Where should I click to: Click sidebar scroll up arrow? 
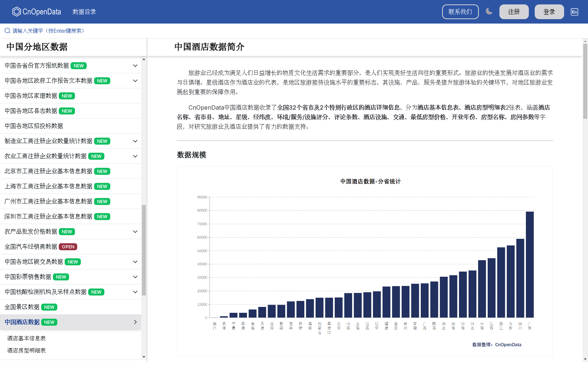[144, 59]
